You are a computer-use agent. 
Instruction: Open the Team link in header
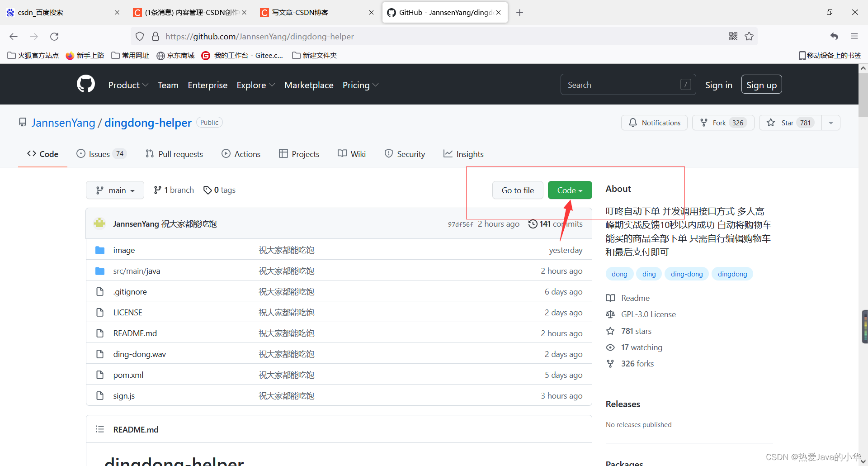click(168, 85)
